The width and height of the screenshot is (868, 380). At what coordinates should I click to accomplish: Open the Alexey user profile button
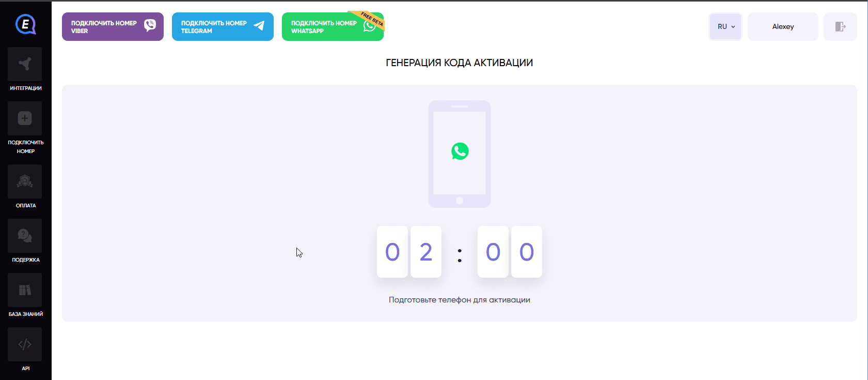(783, 26)
